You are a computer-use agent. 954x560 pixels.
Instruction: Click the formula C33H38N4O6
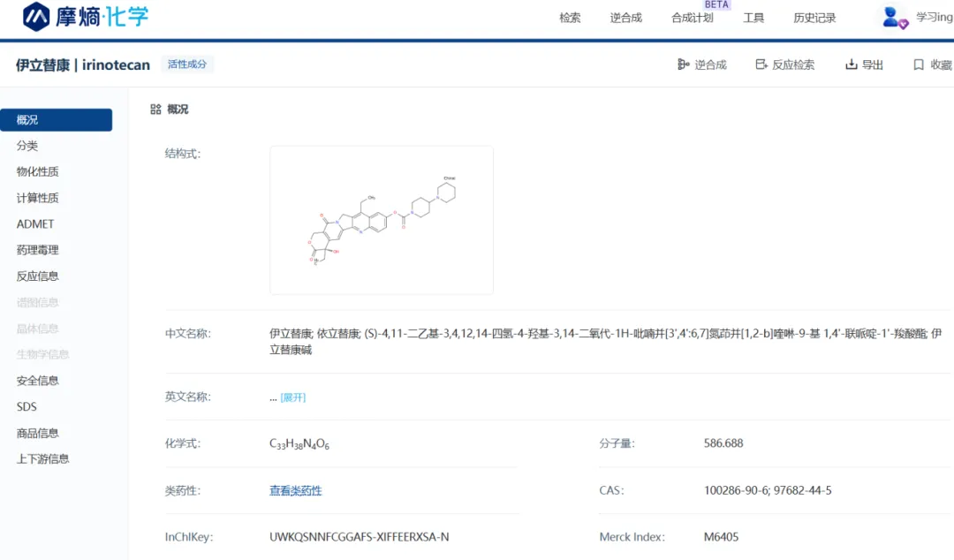pos(299,443)
